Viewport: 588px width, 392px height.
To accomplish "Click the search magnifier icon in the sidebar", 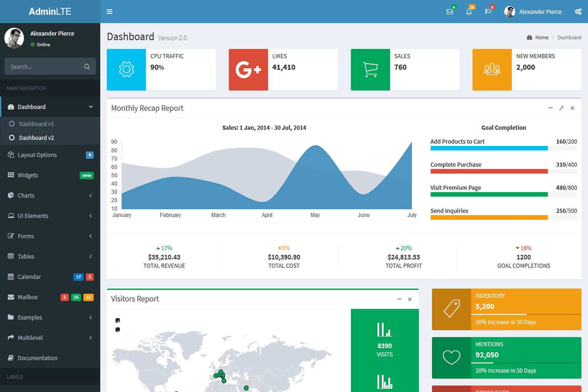I will (x=87, y=67).
